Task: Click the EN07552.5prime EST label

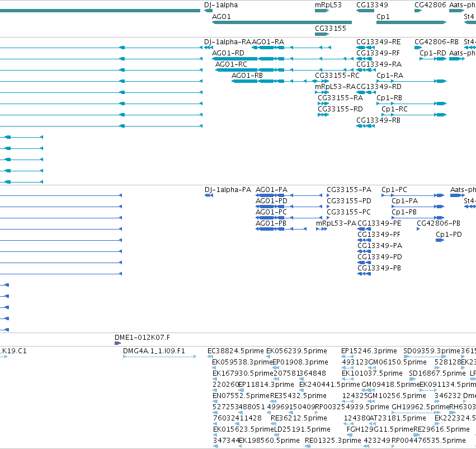Action: coord(241,395)
